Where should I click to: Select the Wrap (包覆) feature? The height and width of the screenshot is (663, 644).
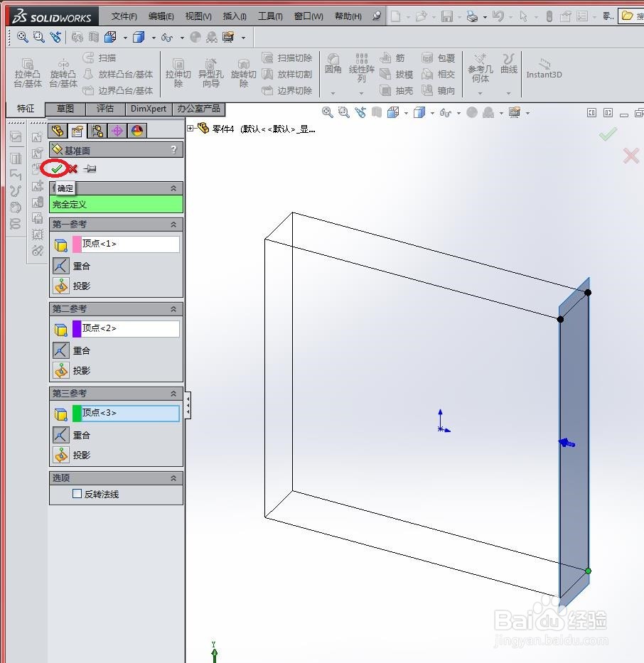(439, 58)
